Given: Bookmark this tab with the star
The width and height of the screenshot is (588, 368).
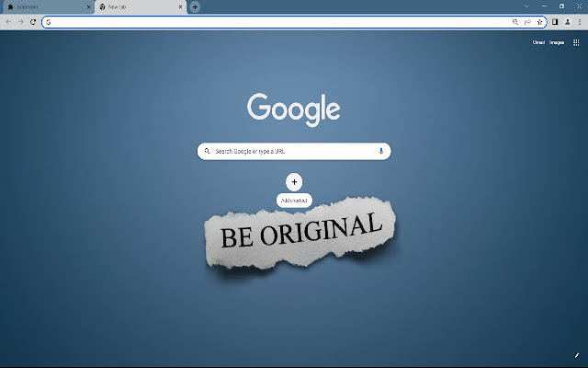Looking at the screenshot, I should coord(539,22).
